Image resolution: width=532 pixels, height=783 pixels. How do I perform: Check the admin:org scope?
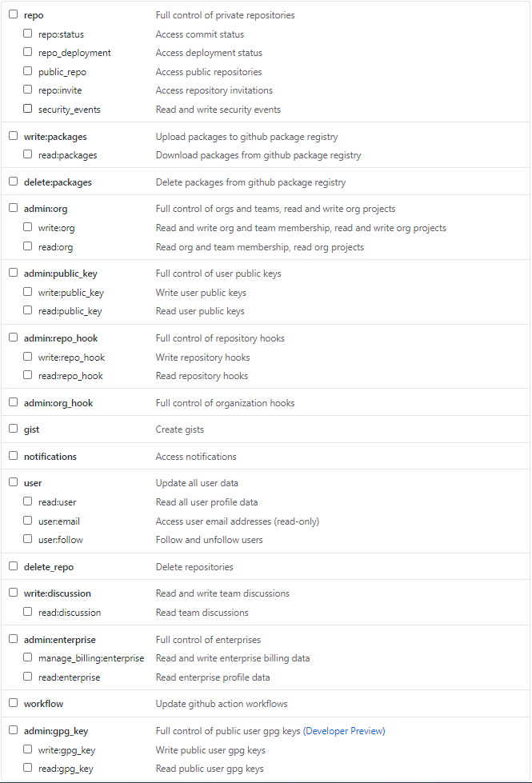click(13, 207)
